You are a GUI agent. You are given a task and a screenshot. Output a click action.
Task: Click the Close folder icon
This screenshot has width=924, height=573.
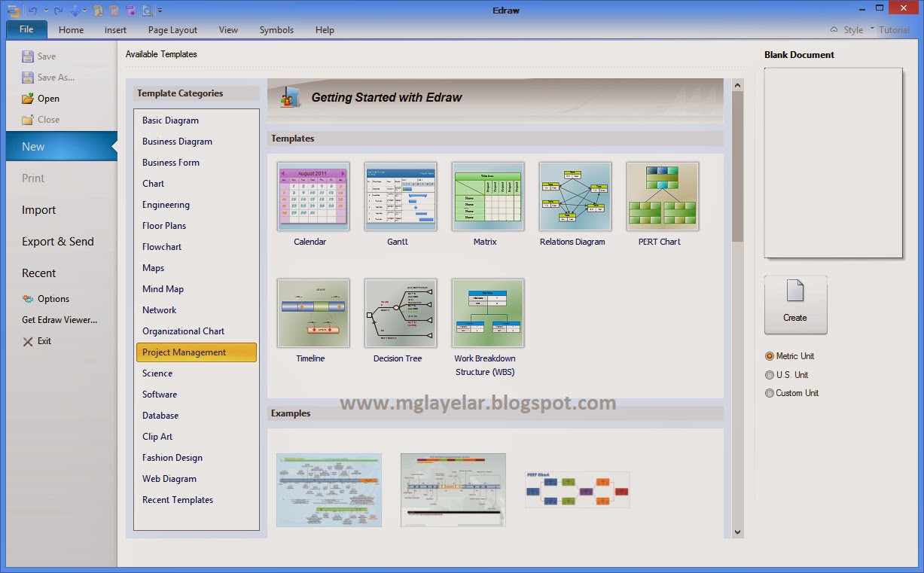click(28, 120)
